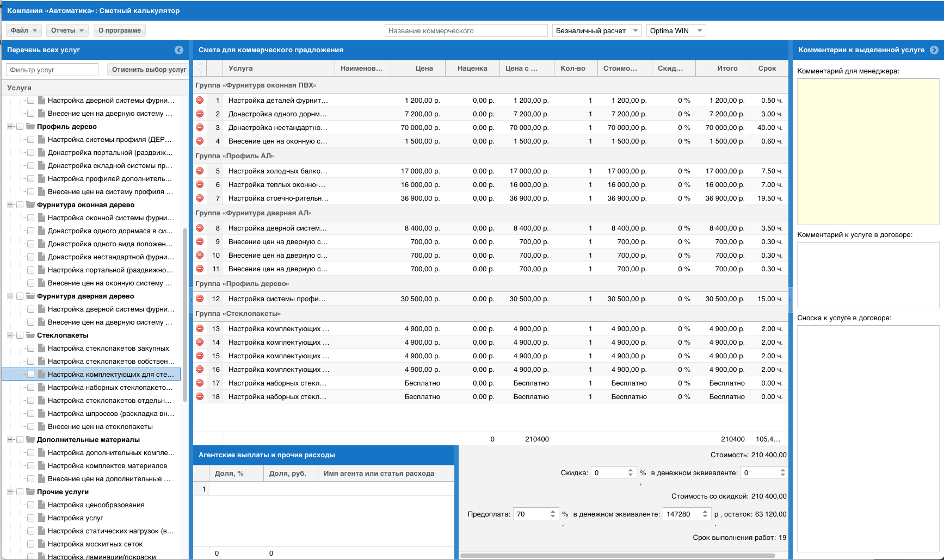
Task: Click the Скидка percent spinner arrows
Action: tap(631, 472)
